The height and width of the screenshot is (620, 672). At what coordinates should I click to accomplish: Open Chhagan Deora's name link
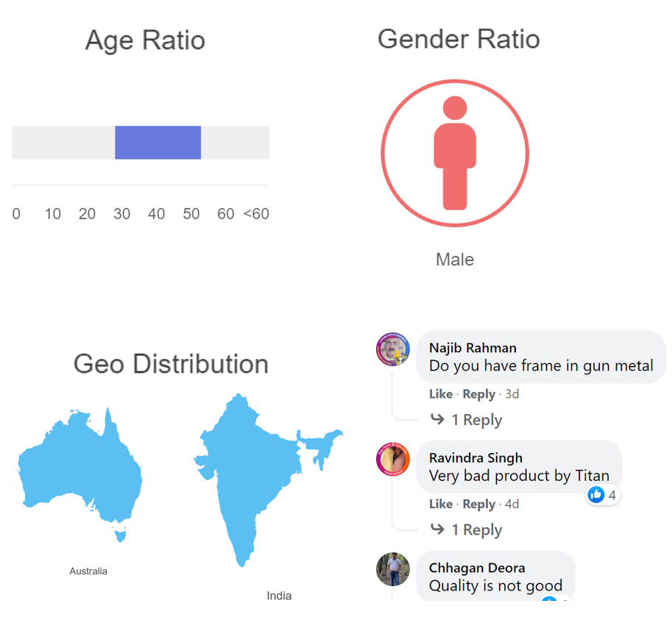click(x=477, y=568)
